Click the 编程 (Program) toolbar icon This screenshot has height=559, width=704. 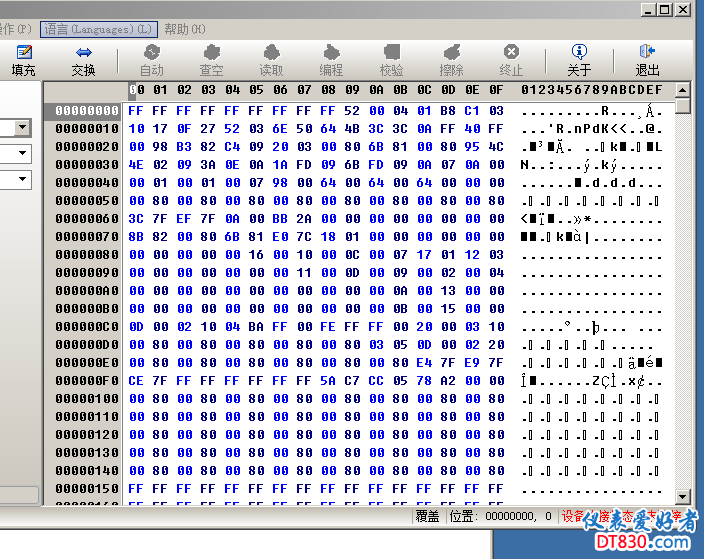click(x=331, y=60)
